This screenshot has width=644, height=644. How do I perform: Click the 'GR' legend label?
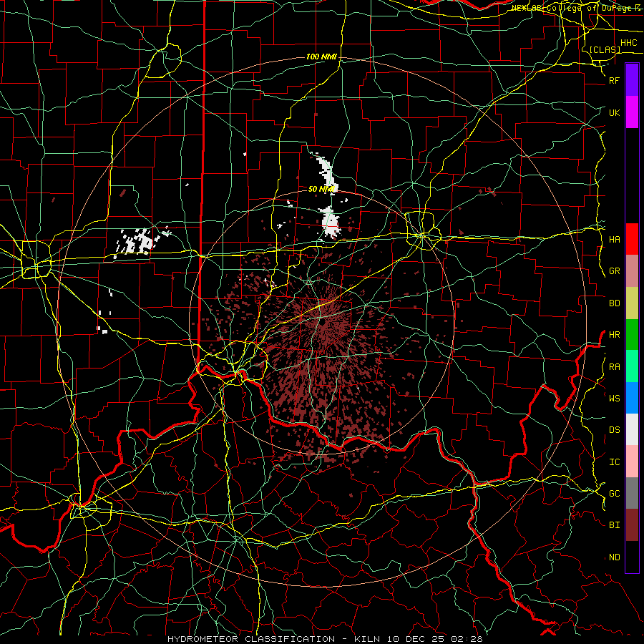(615, 271)
